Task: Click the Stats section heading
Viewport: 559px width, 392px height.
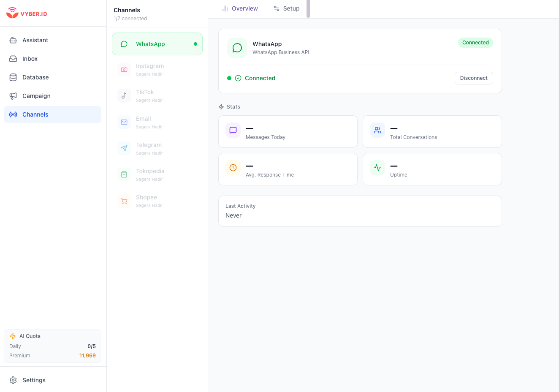Action: [233, 107]
